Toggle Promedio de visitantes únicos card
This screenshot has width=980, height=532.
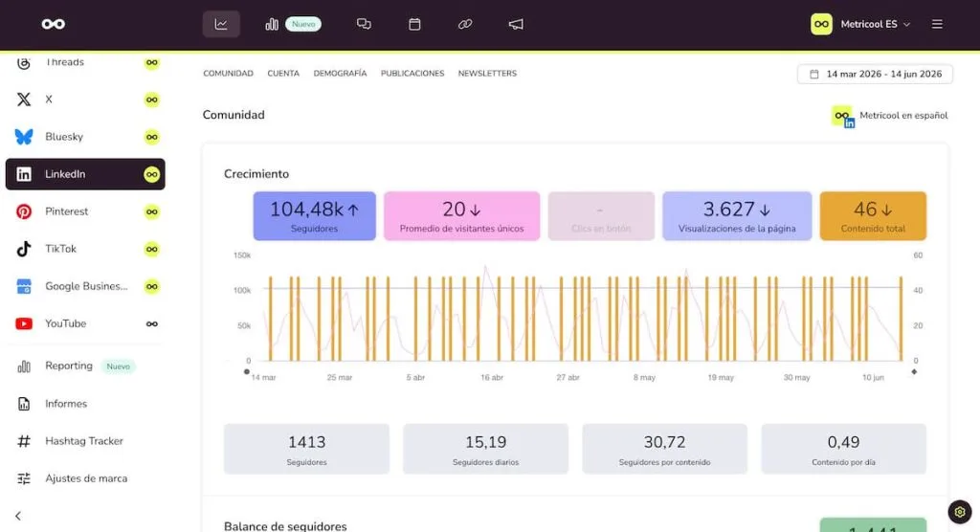pos(461,215)
